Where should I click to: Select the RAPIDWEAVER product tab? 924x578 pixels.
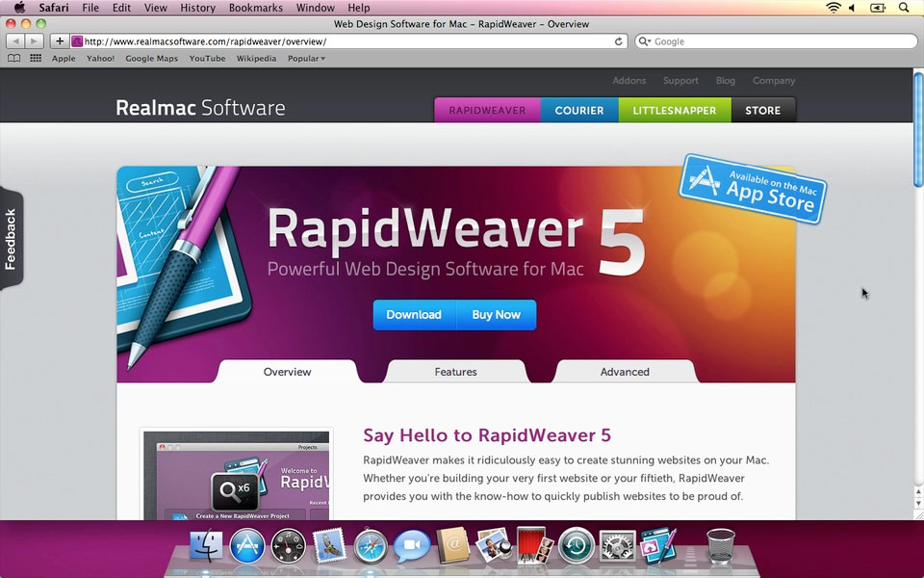point(487,110)
